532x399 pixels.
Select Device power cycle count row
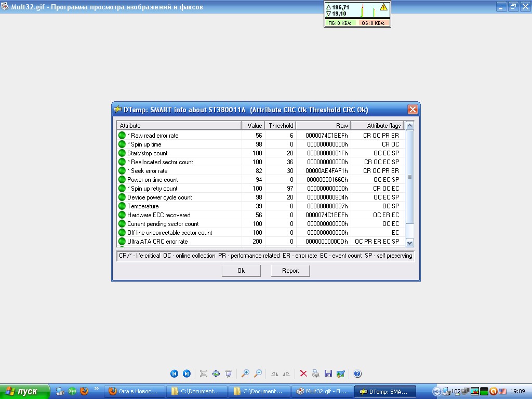tap(261, 197)
